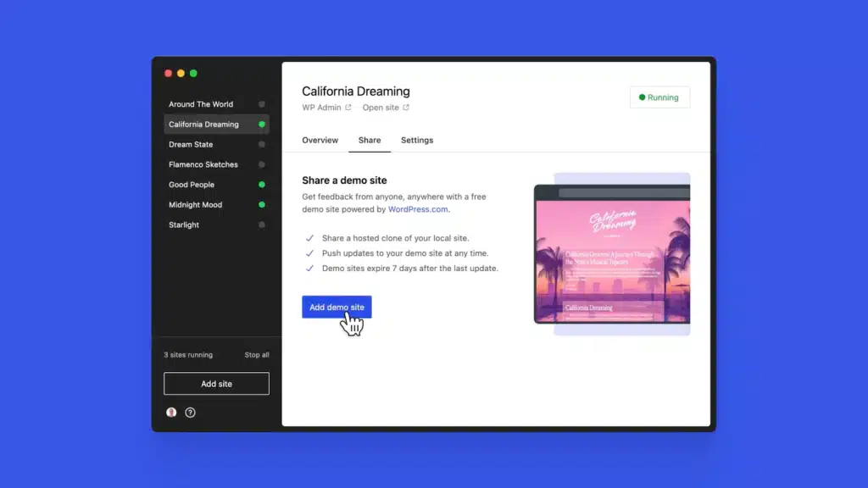Screen dimensions: 868x488
Task: Stop Midnight Mood using its green dot
Action: pyautogui.click(x=262, y=205)
